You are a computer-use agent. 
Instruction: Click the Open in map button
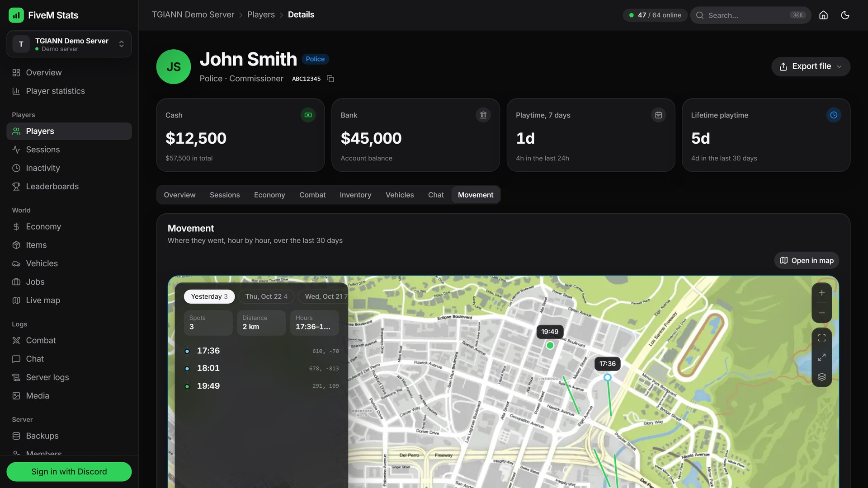[x=807, y=261]
